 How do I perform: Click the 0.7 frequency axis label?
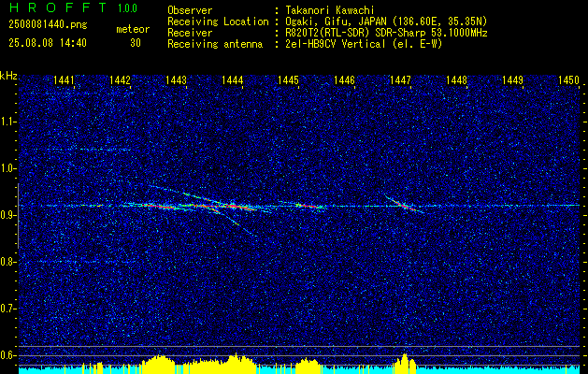pyautogui.click(x=6, y=309)
